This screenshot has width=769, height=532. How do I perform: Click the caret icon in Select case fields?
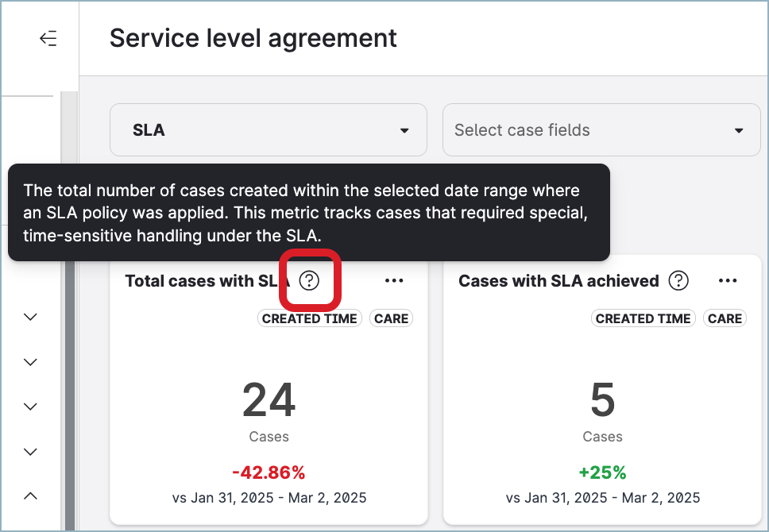click(x=738, y=129)
